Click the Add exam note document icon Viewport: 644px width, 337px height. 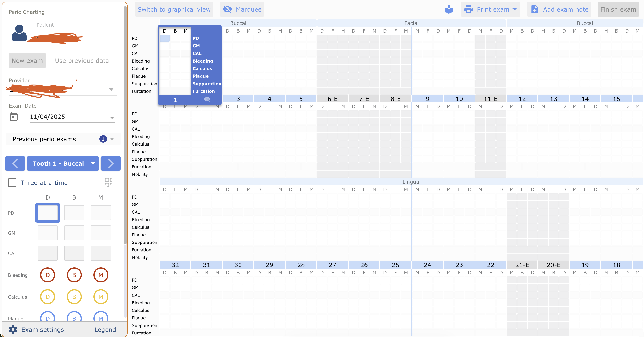pyautogui.click(x=534, y=9)
